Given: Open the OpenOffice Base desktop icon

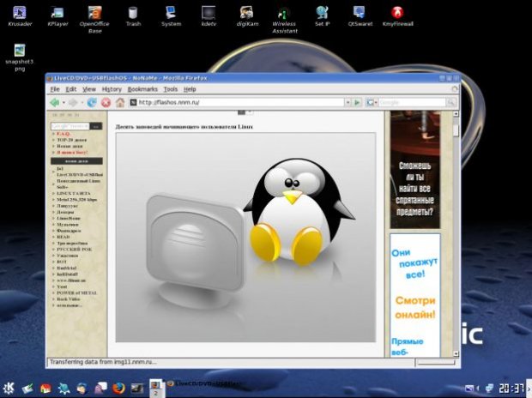Looking at the screenshot, I should click(x=94, y=19).
